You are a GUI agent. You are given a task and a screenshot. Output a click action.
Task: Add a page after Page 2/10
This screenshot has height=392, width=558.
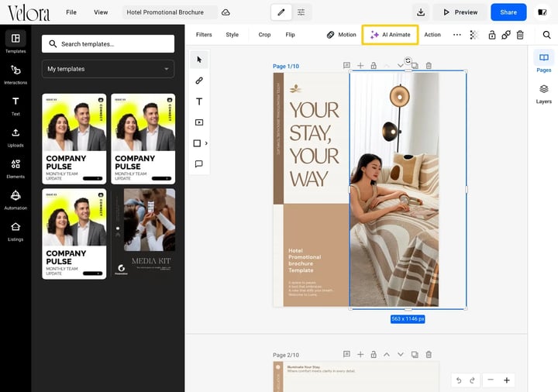[360, 354]
